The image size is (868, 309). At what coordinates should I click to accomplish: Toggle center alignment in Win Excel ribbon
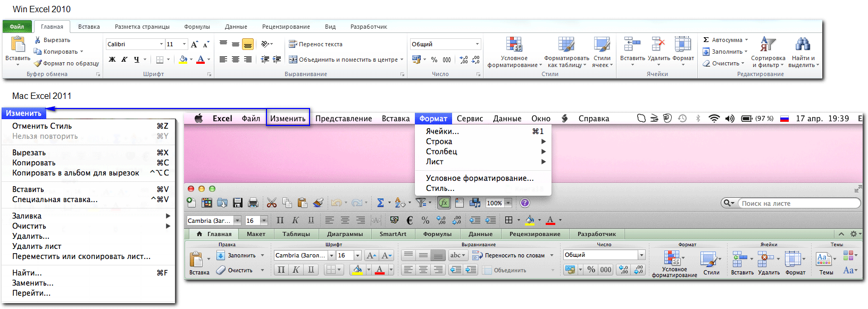pos(235,60)
